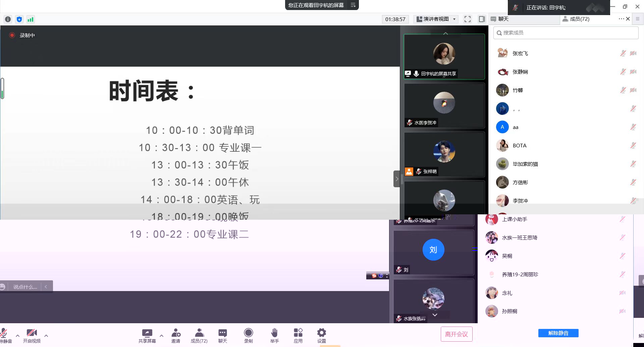Toggle the side panel layout icon
The image size is (644, 347).
[482, 19]
